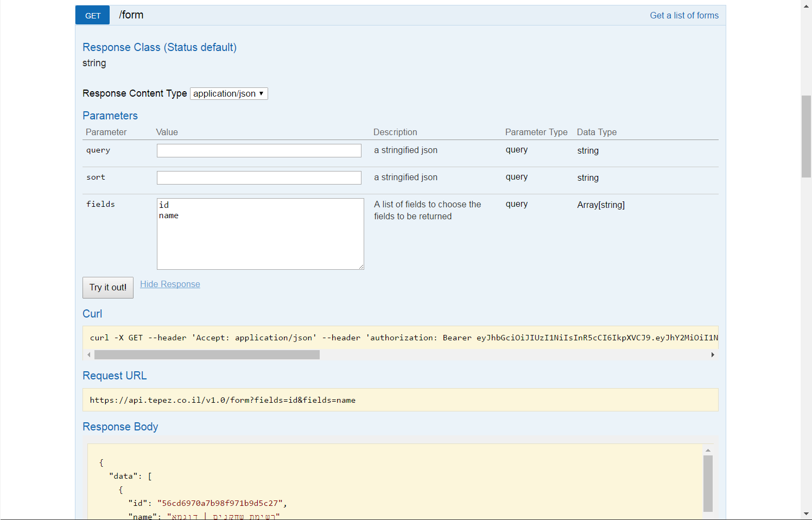The width and height of the screenshot is (812, 520).
Task: Click the id value '56cd6970a7b98f971b9d5c27'
Action: click(220, 503)
